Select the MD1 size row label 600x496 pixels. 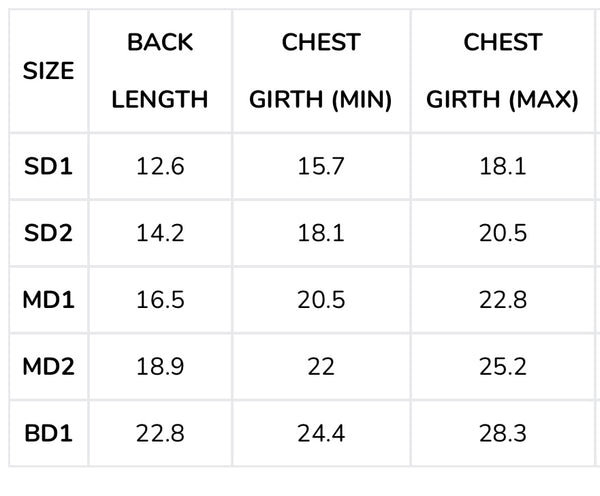[48, 300]
